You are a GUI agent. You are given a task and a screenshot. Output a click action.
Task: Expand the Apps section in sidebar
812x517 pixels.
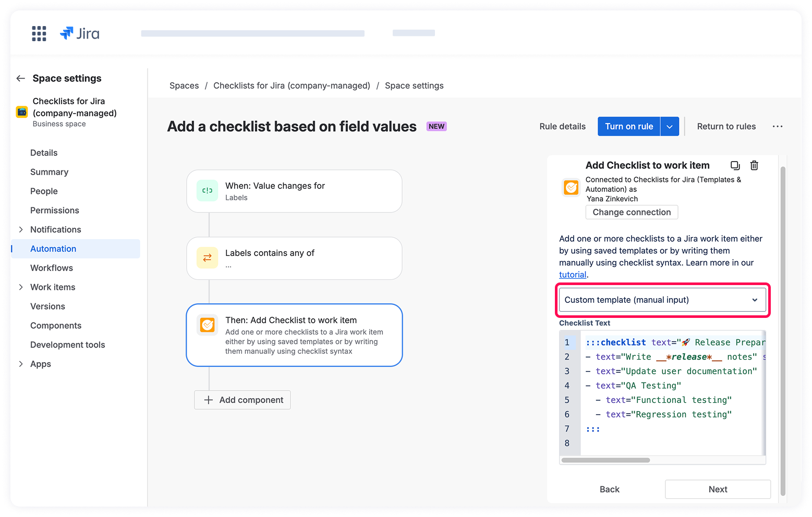(21, 364)
